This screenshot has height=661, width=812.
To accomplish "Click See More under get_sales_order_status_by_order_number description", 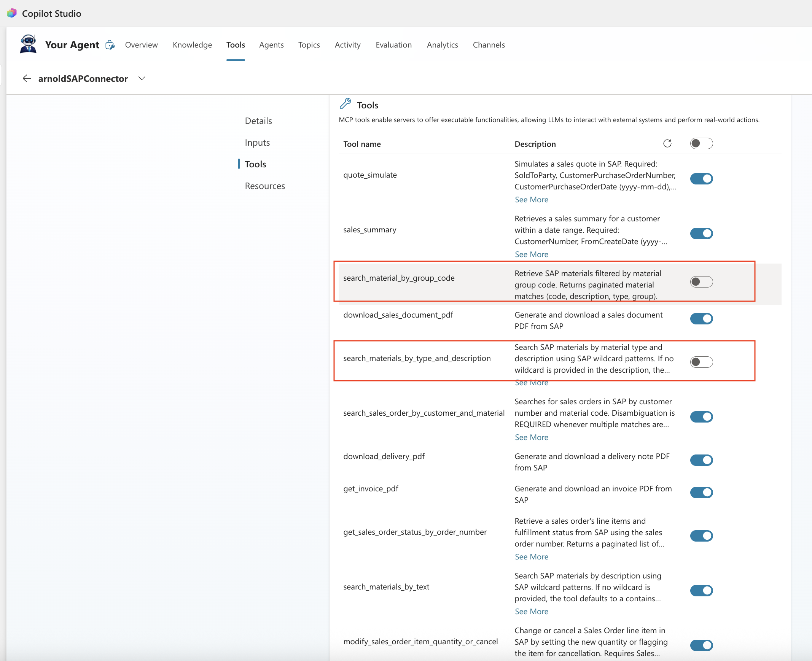I will [x=531, y=557].
